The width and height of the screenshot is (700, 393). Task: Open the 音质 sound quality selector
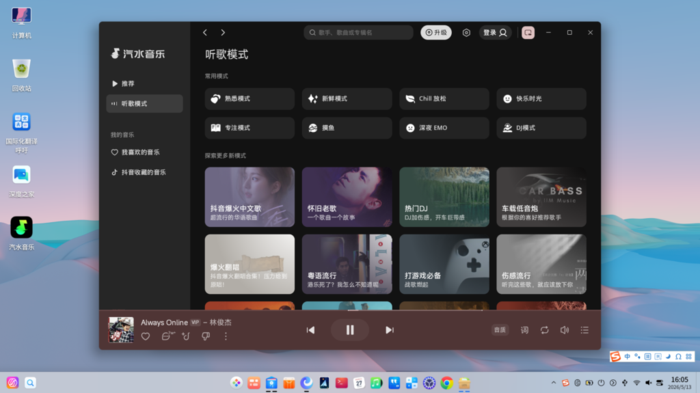(500, 330)
